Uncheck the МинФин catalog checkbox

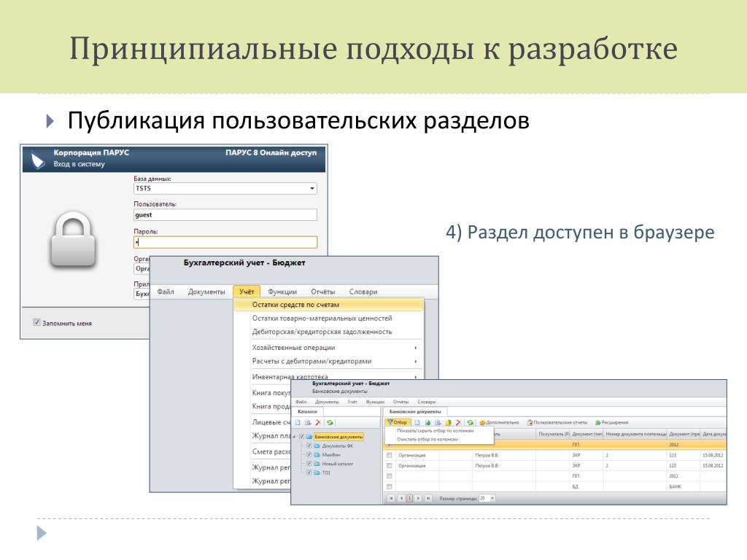[309, 455]
